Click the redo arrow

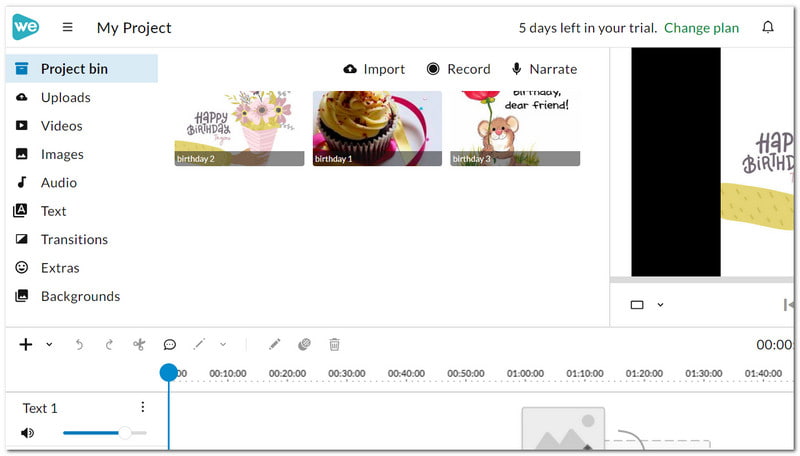tap(109, 345)
